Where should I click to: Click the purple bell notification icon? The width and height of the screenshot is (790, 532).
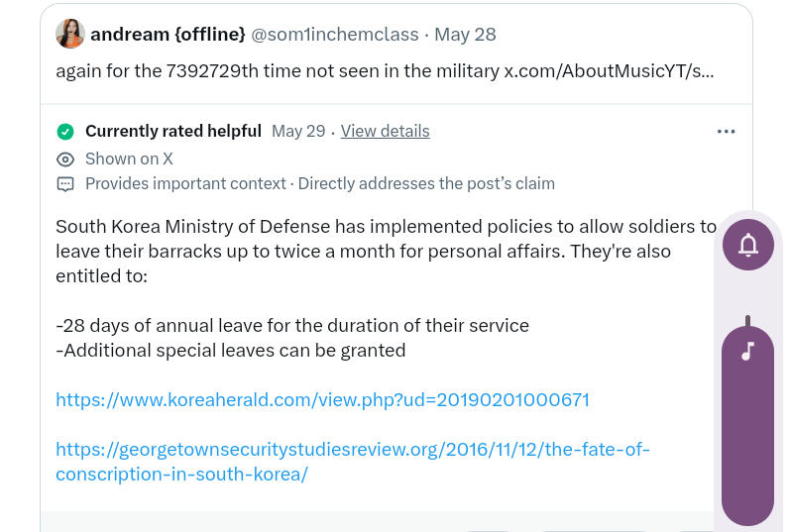point(748,244)
